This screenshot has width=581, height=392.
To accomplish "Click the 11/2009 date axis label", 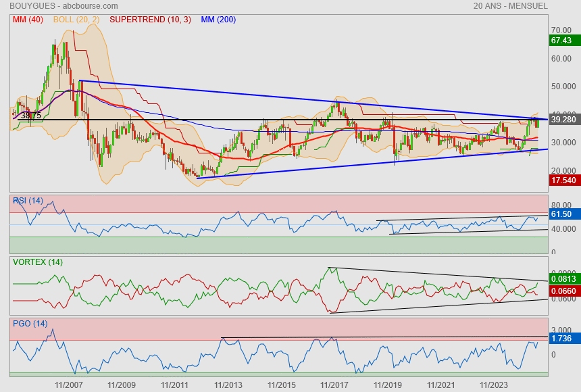I will point(122,385).
